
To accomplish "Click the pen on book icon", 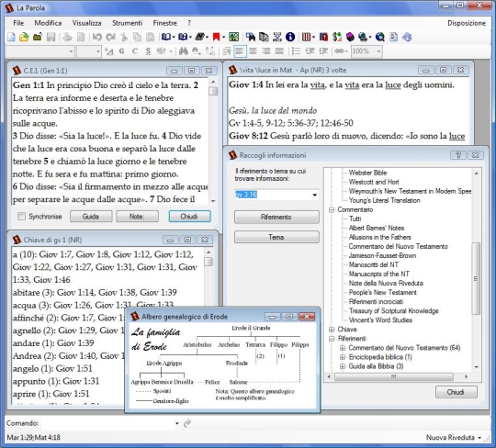I will click(199, 37).
